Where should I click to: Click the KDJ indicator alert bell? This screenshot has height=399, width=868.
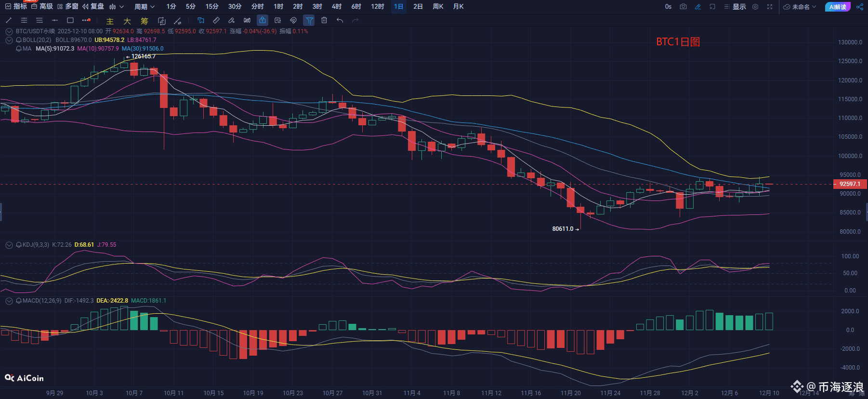tap(19, 245)
